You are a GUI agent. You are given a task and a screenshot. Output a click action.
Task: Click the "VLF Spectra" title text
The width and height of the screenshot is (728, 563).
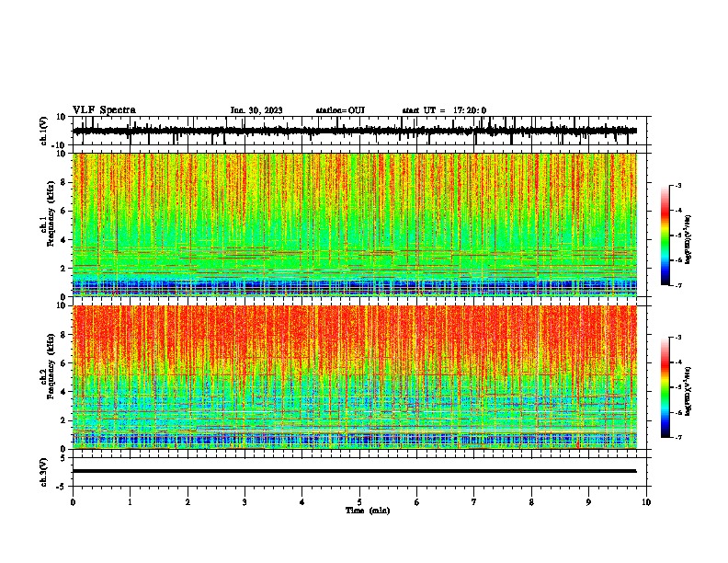pos(104,110)
